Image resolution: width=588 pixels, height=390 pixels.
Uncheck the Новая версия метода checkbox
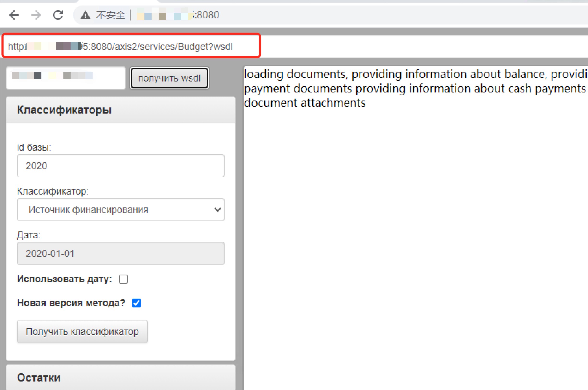click(136, 303)
